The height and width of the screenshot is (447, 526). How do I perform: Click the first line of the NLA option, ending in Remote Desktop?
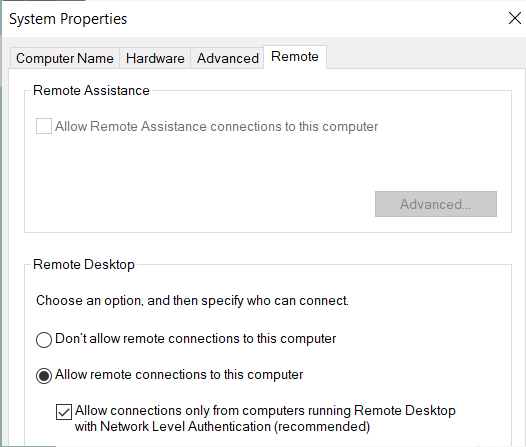coord(265,410)
